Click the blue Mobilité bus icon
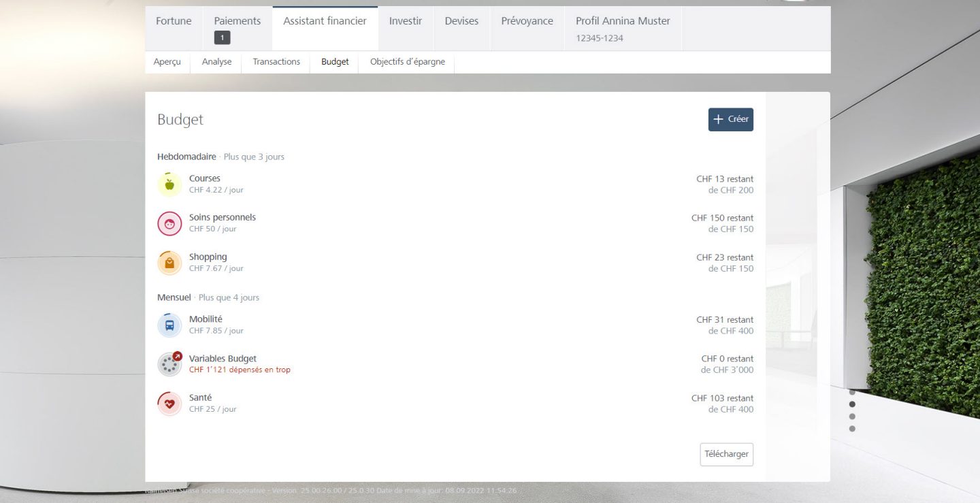Image resolution: width=980 pixels, height=503 pixels. 169,325
